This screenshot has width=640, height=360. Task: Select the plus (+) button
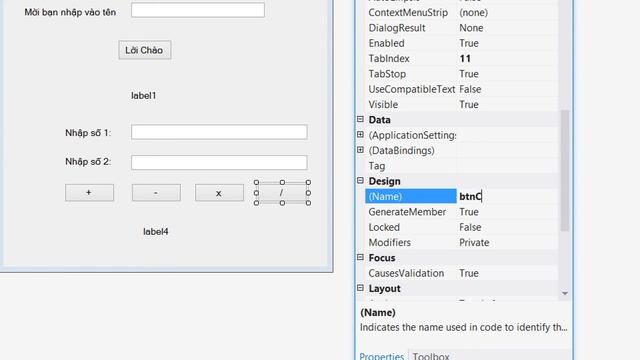89,193
